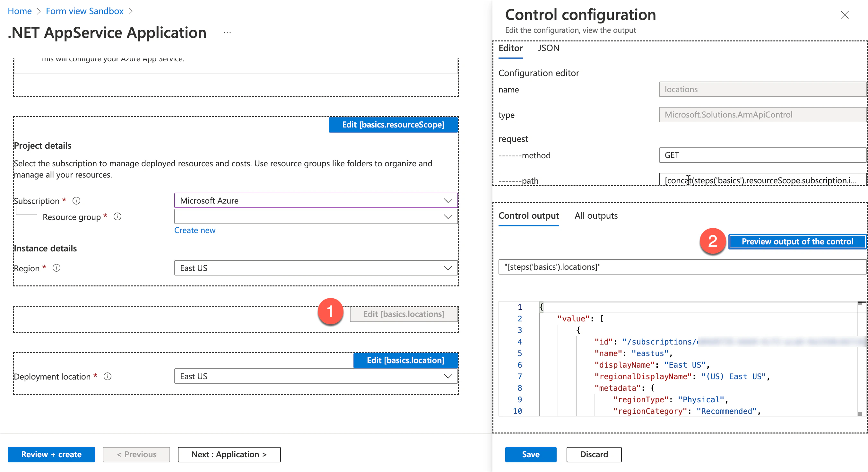
Task: Click the Form view Sandbox breadcrumb link
Action: [84, 11]
